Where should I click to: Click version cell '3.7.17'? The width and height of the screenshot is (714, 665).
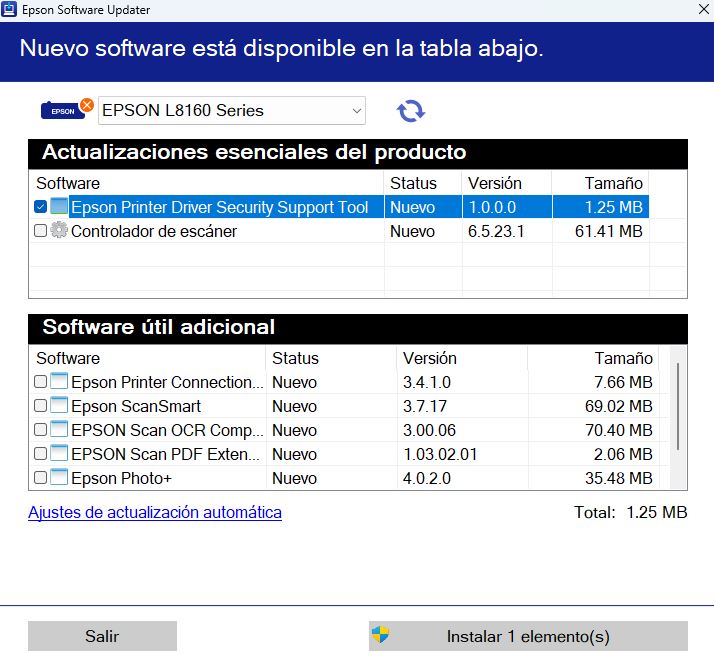(x=425, y=406)
